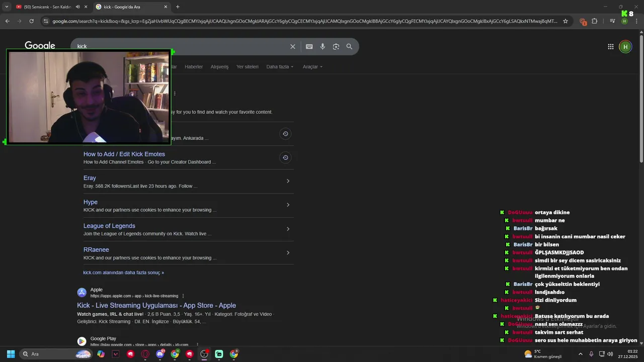Start voice search with the microphone icon
Image resolution: width=644 pixels, height=362 pixels.
coord(323,47)
